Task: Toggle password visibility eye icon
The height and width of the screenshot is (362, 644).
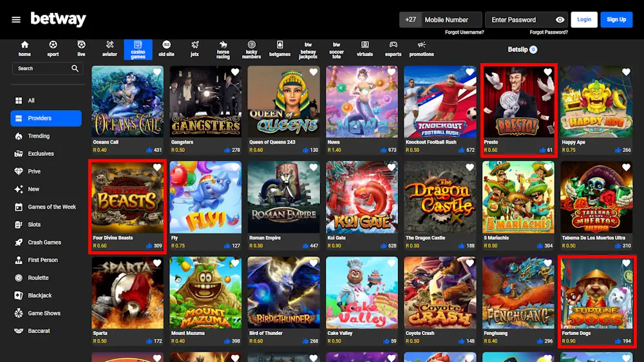Action: pyautogui.click(x=560, y=20)
